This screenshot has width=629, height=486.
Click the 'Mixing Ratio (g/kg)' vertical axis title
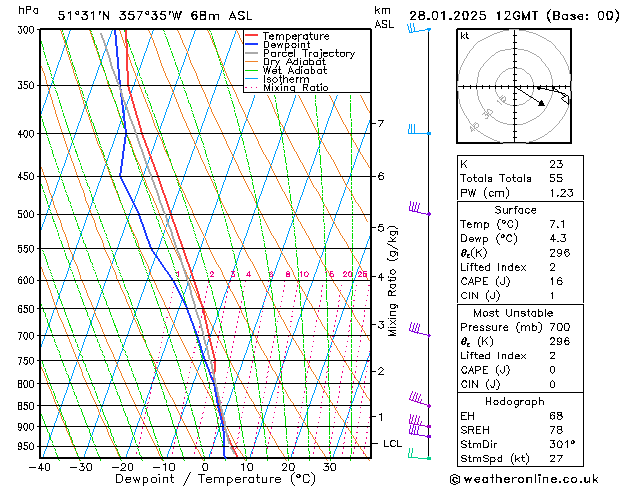coord(392,281)
